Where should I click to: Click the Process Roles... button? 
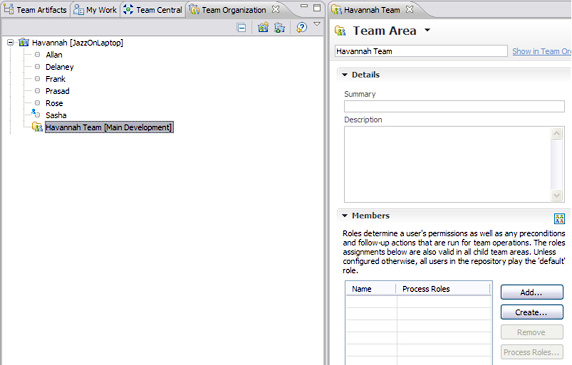pyautogui.click(x=532, y=352)
